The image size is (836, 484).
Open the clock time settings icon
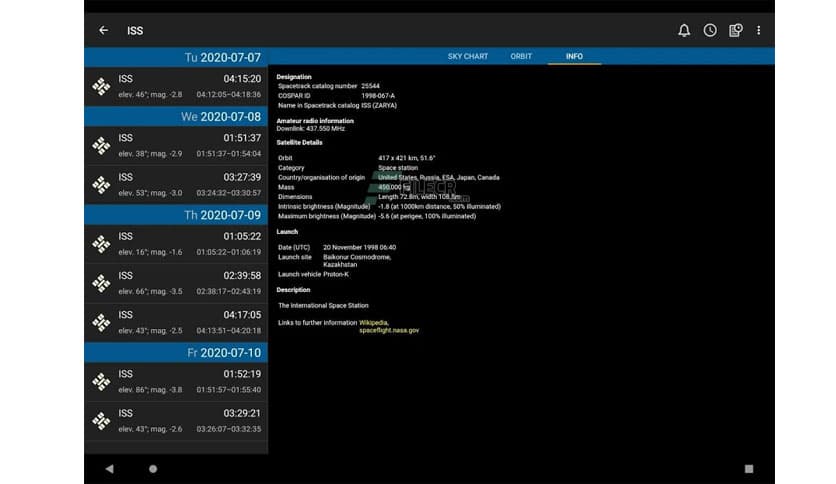[710, 30]
